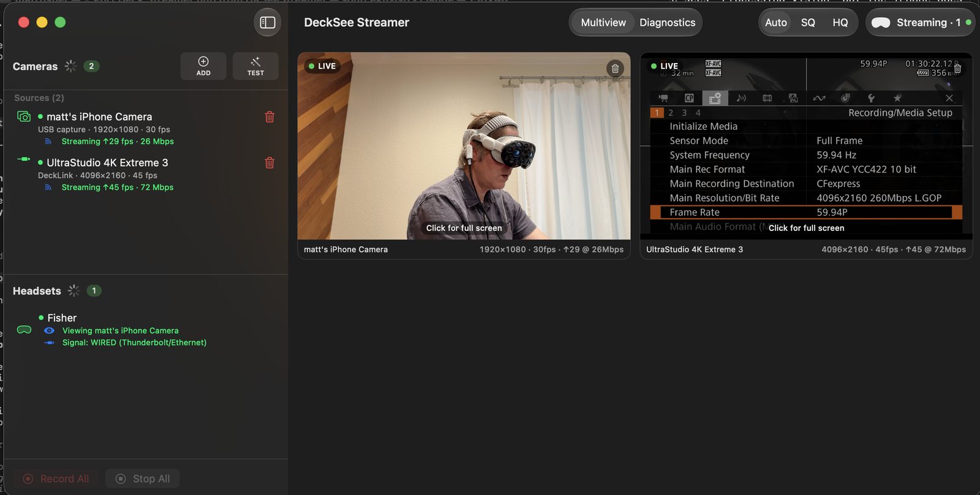Delete UltraStudio 4K Extreme 3 source

click(269, 163)
